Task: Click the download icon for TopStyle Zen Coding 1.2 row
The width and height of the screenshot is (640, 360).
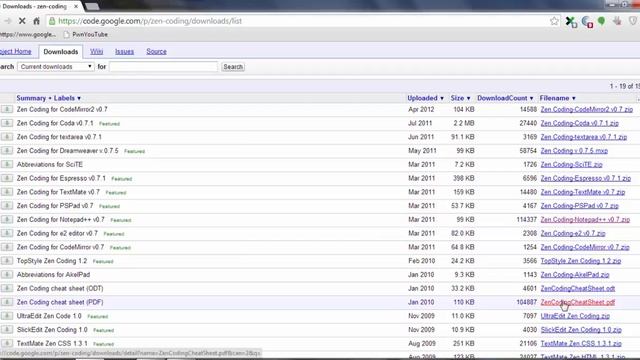Action: tap(7, 261)
